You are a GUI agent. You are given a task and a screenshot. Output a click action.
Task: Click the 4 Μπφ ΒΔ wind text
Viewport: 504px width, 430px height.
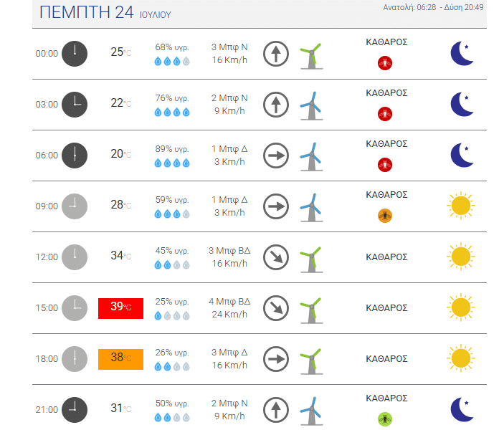(229, 302)
